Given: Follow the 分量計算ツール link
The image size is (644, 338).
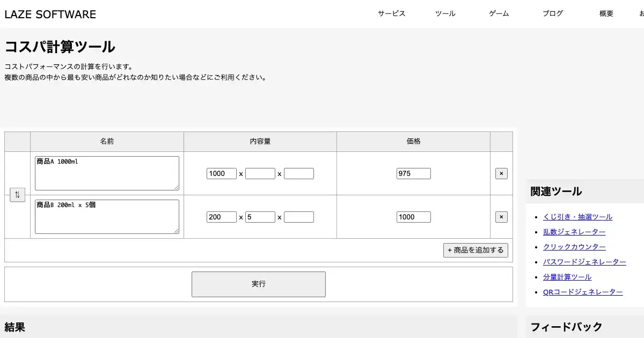Looking at the screenshot, I should pos(567,277).
